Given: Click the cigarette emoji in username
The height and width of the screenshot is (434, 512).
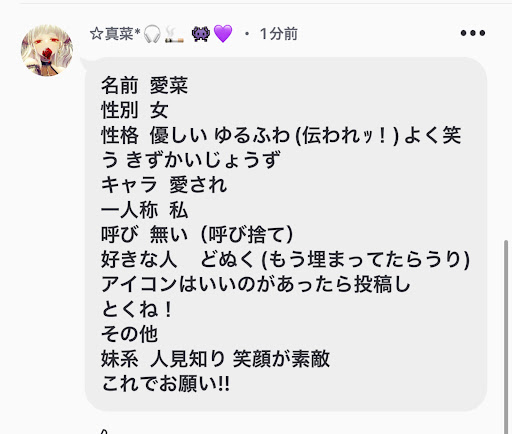Looking at the screenshot, I should [x=174, y=35].
